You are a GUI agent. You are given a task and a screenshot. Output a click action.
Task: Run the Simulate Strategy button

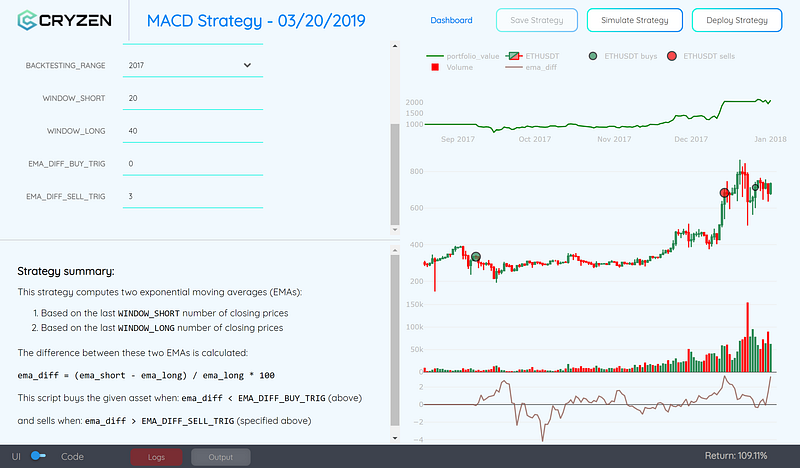point(635,20)
